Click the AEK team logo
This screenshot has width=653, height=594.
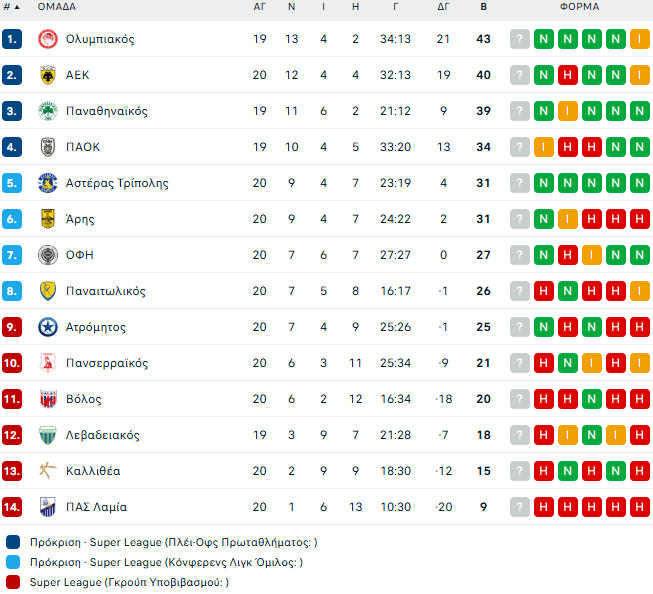point(47,75)
